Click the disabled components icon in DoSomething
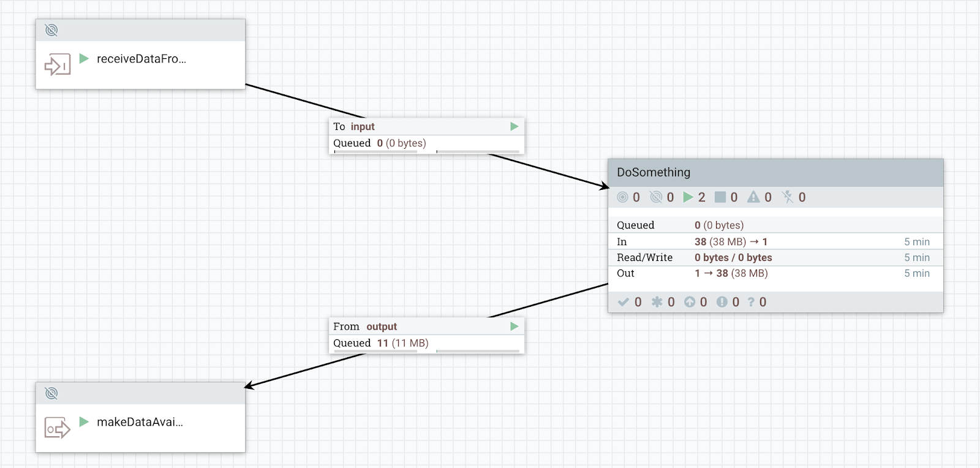The width and height of the screenshot is (980, 468). 788,197
